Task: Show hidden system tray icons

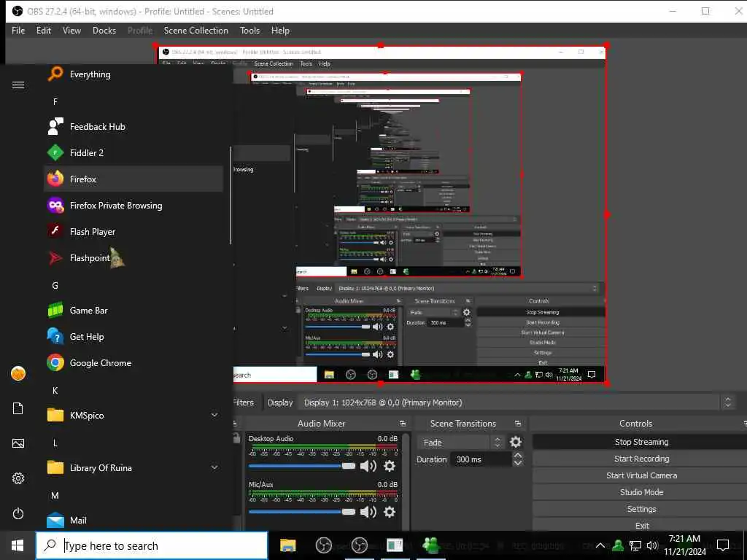Action: [600, 545]
